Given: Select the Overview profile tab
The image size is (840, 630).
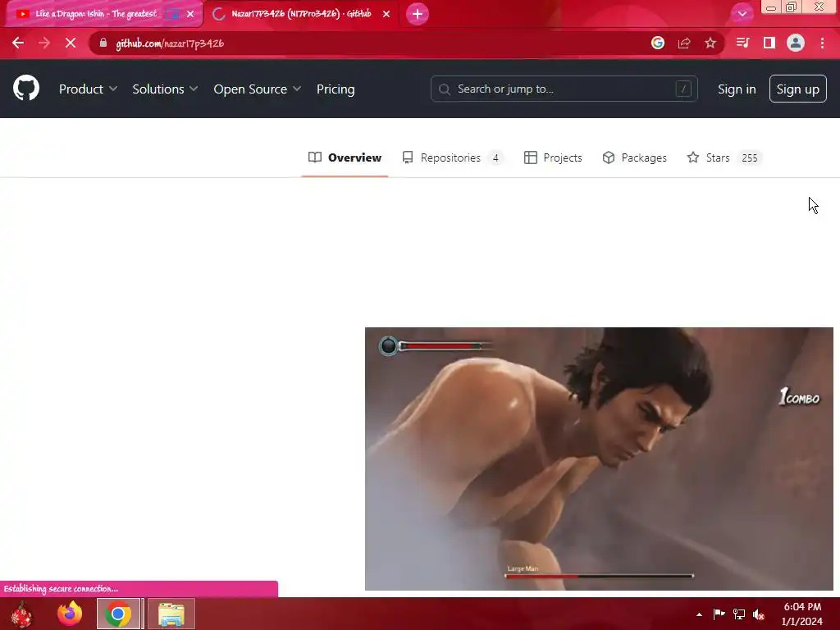Looking at the screenshot, I should point(345,157).
